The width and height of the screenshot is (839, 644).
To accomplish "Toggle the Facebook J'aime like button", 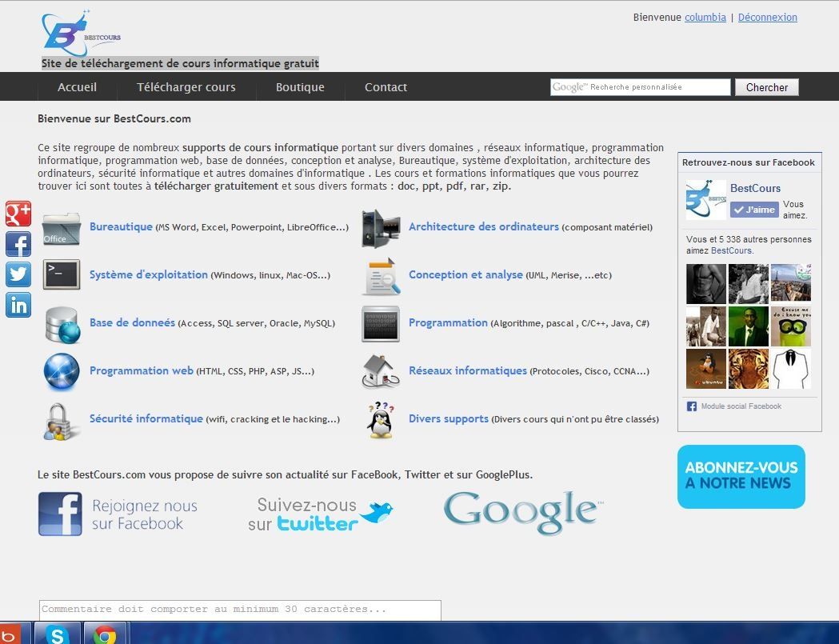I will pyautogui.click(x=753, y=210).
